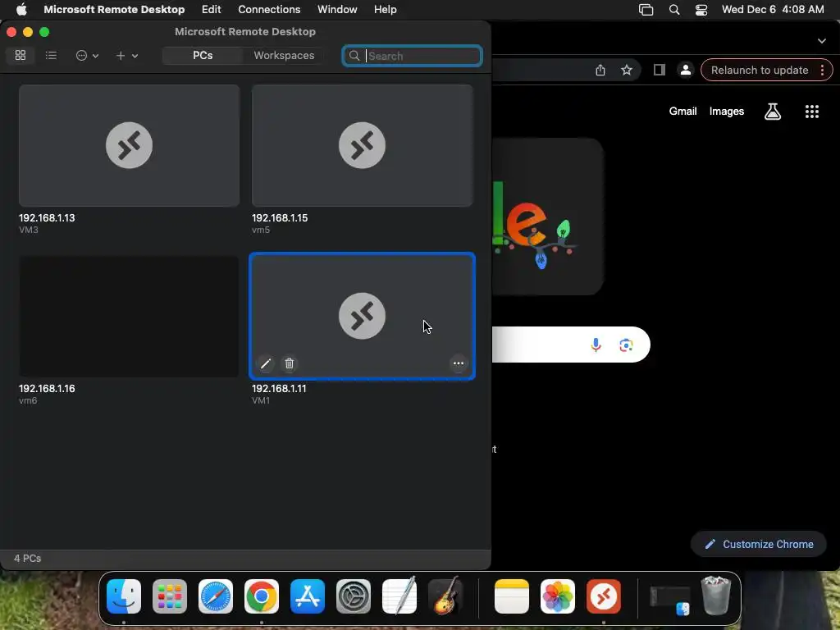Open System Settings from the Dock
The width and height of the screenshot is (840, 630).
(x=353, y=596)
